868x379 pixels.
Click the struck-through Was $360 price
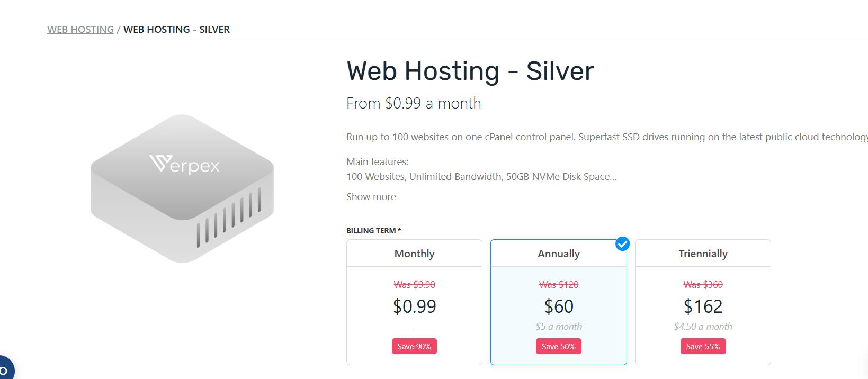[703, 285]
